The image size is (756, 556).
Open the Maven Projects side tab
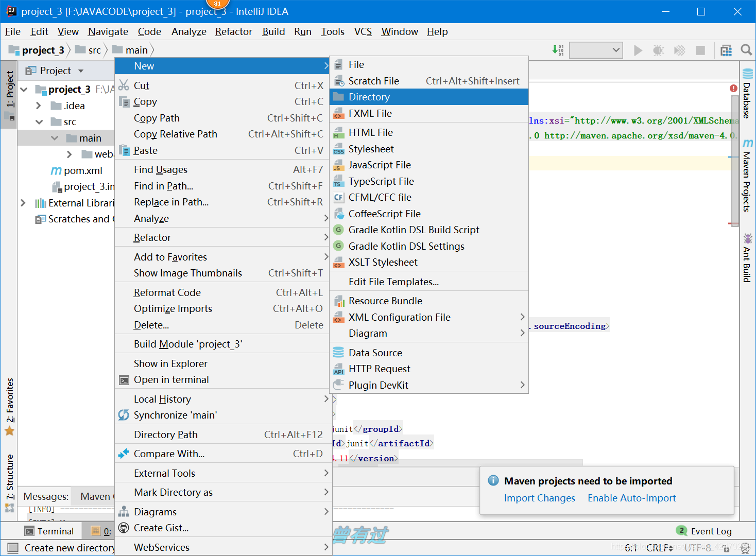click(747, 175)
